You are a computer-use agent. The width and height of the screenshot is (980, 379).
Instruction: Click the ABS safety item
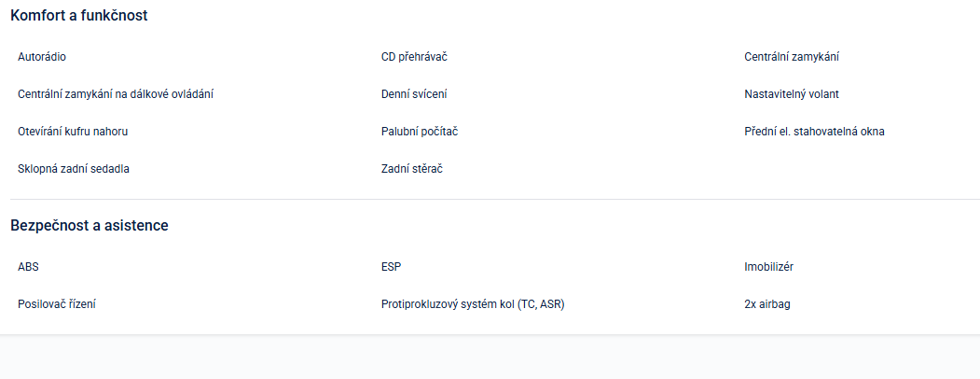pyautogui.click(x=28, y=267)
